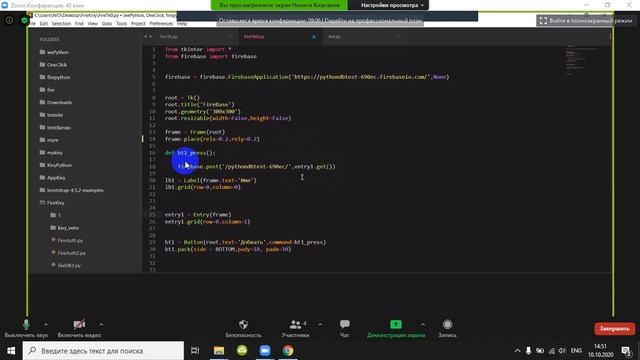This screenshot has width=640, height=360.
Task: Expand screen share options arrow
Action: point(423,324)
